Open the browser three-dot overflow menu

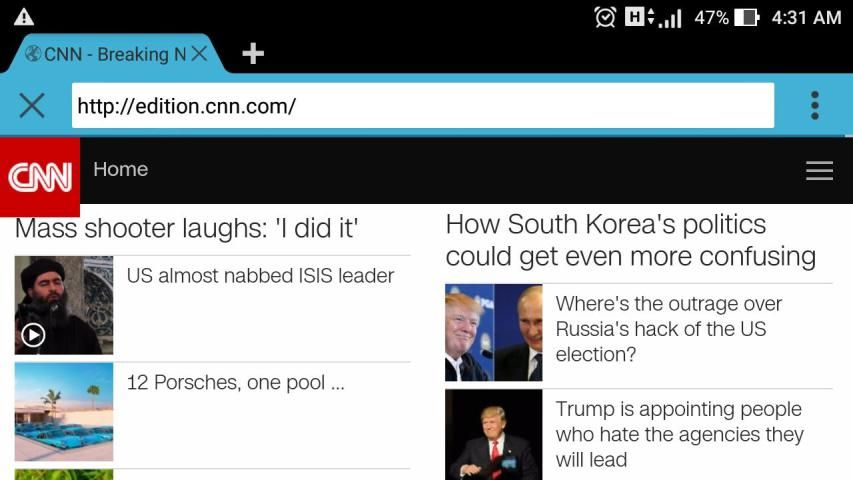(x=814, y=105)
